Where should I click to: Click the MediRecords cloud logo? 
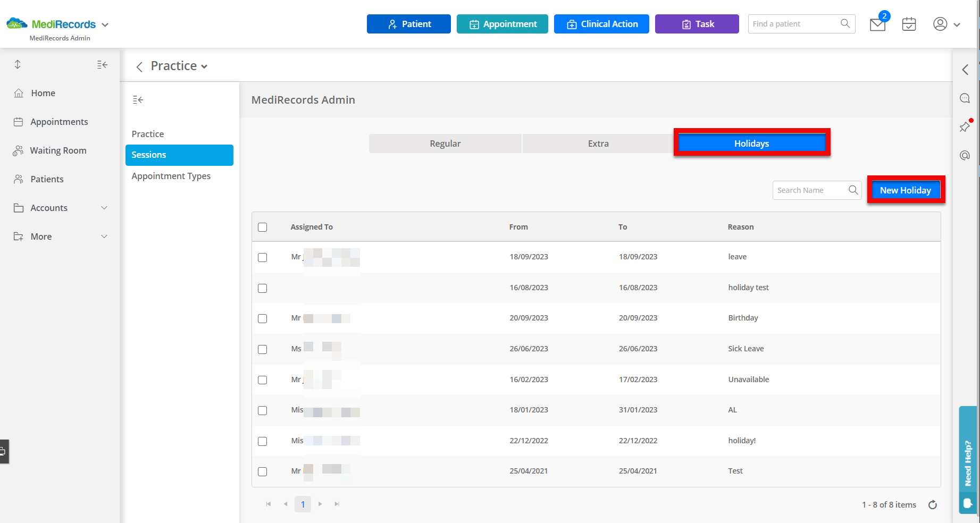coord(17,23)
